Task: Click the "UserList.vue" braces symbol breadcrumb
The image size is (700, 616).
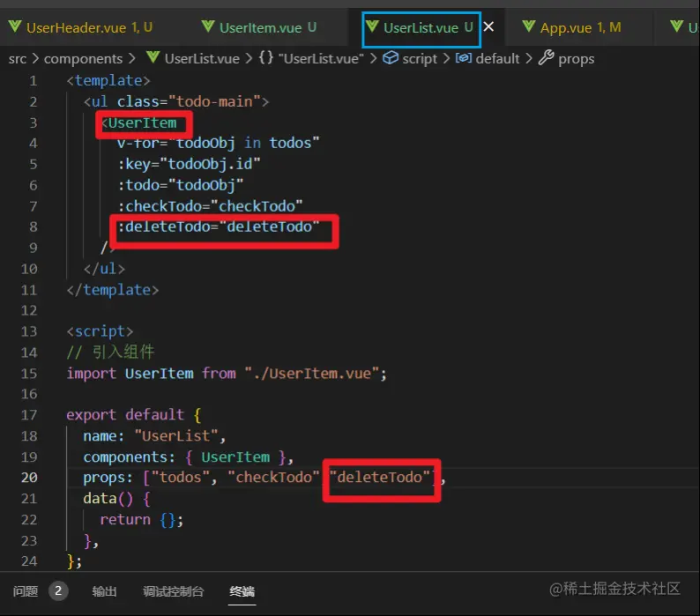Action: click(321, 58)
